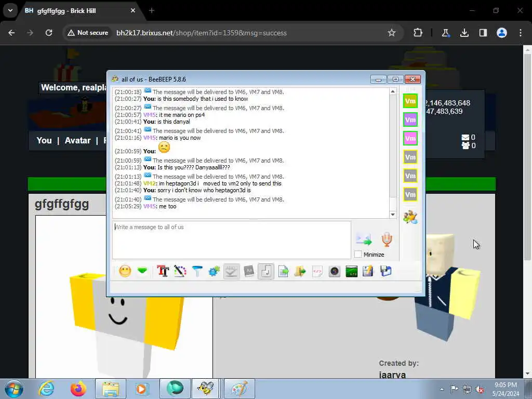Click the chat history scrollbar up arrow
This screenshot has width=532, height=399.
click(x=393, y=91)
